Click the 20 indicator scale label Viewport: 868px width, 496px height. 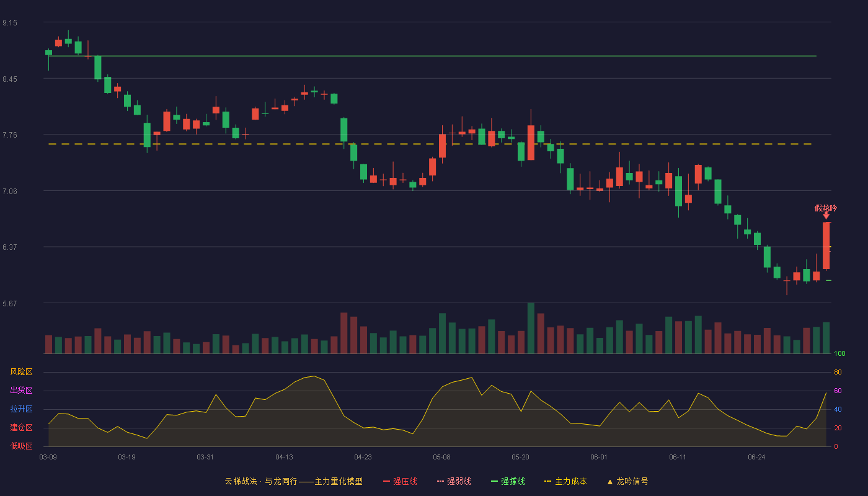(838, 428)
